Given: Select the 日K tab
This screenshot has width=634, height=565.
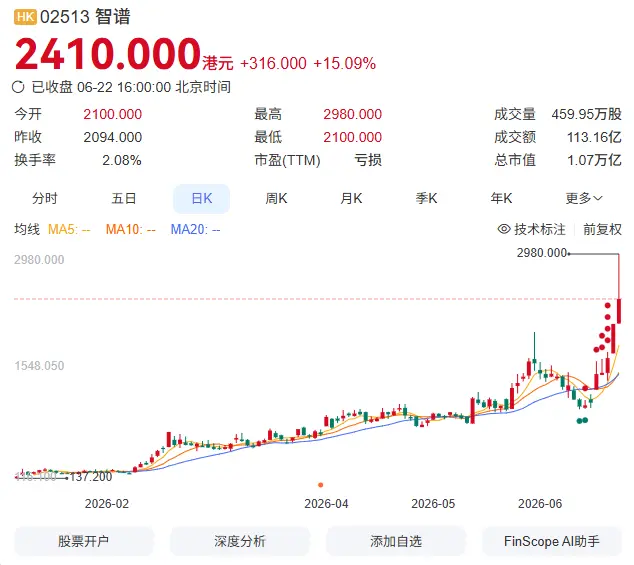Looking at the screenshot, I should [201, 199].
